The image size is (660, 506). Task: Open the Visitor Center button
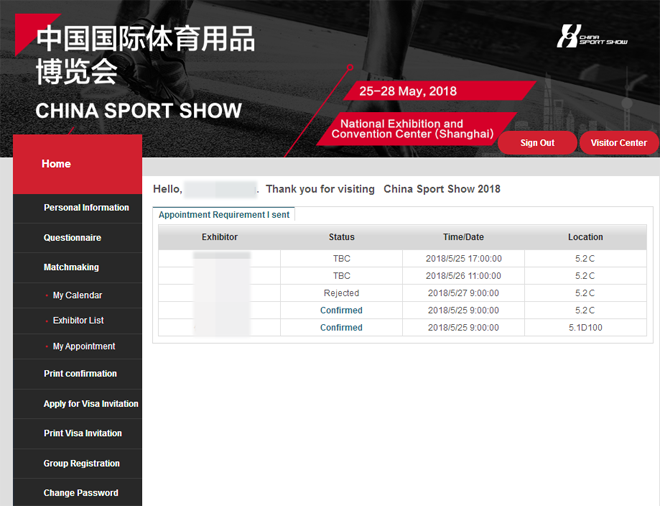tap(618, 143)
